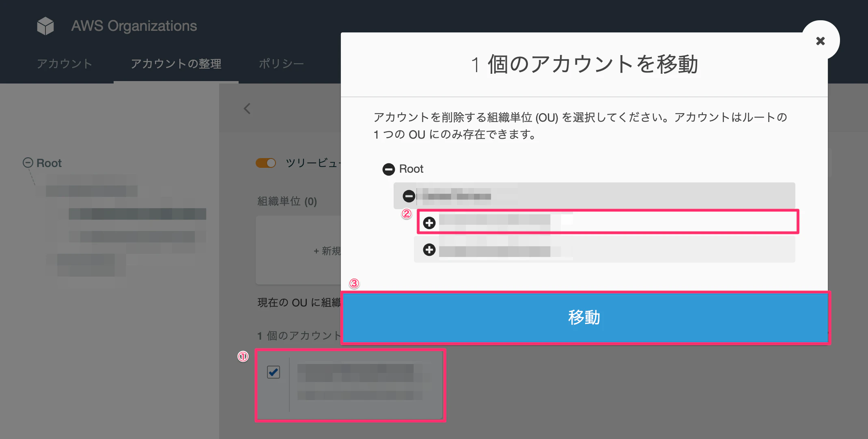Click the dialog title 1 個のアカウントを移動

[x=584, y=64]
